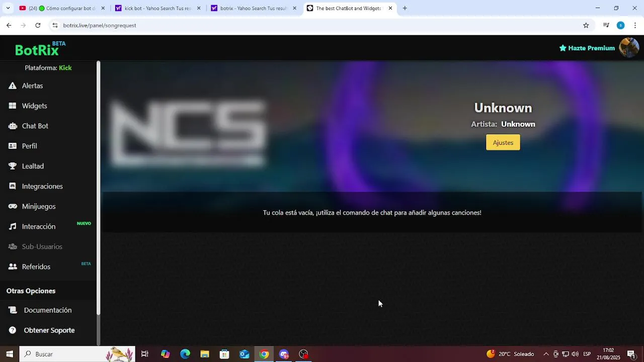This screenshot has height=362, width=644.
Task: Bookmark this page with star icon
Action: [586, 25]
